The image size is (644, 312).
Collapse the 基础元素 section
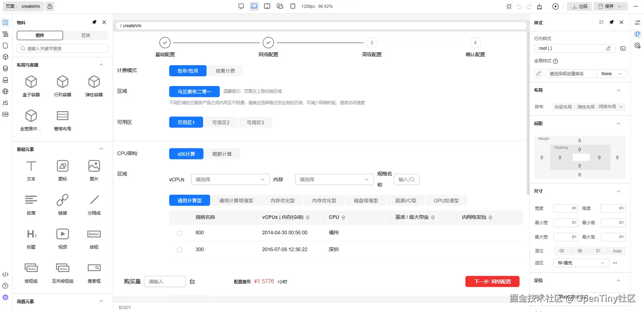(101, 149)
